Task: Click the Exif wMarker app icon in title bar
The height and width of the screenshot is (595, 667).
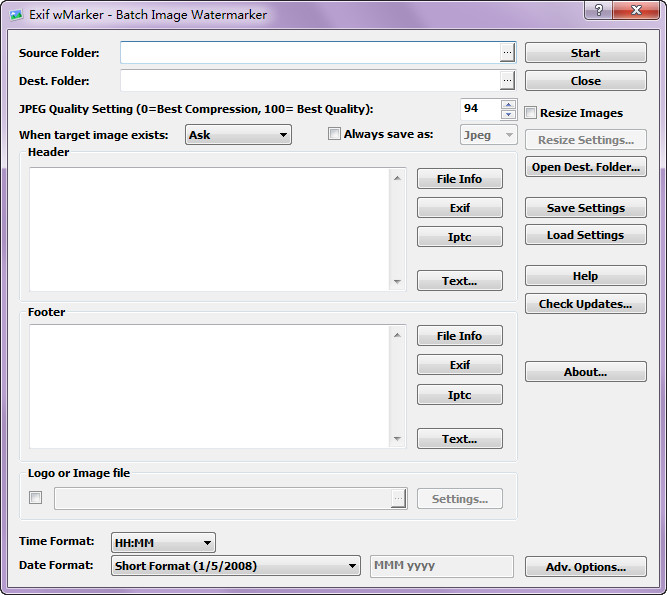Action: [16, 15]
